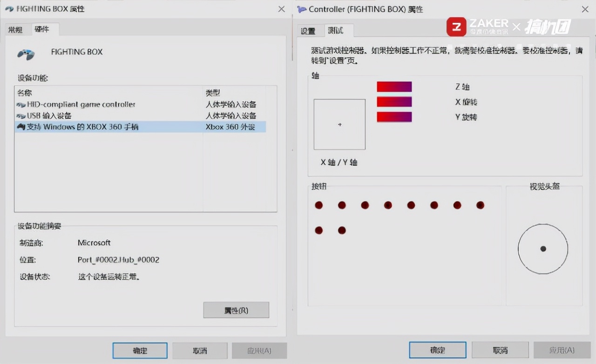Select the 支持 Windows 的 XBOX 360 手柄 row
This screenshot has height=364, width=596.
[x=141, y=127]
